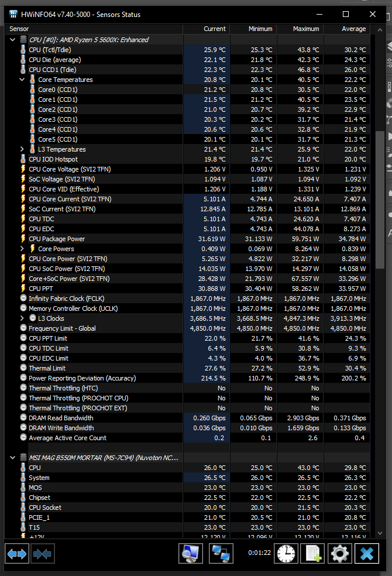Click the network computers connection icon

click(221, 554)
